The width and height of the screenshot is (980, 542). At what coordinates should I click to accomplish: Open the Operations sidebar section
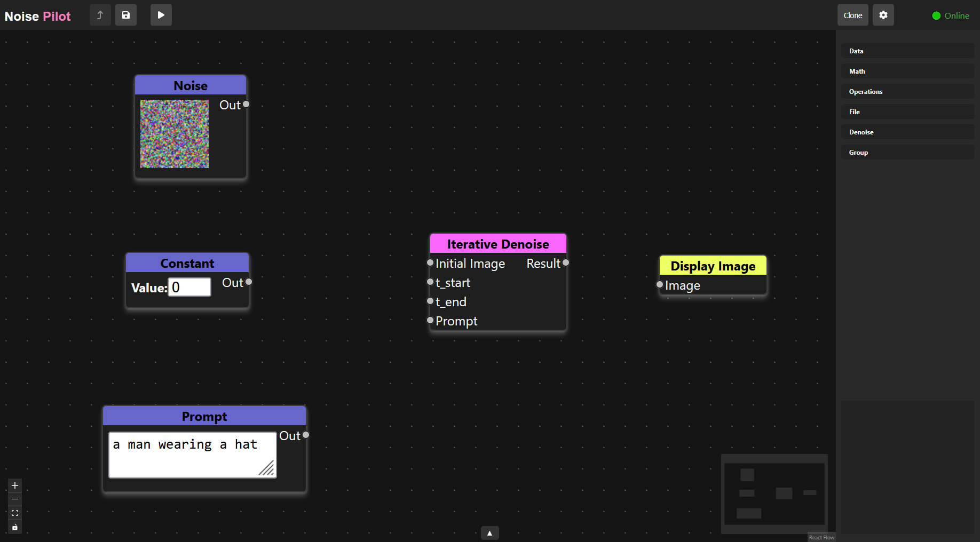[x=907, y=91]
